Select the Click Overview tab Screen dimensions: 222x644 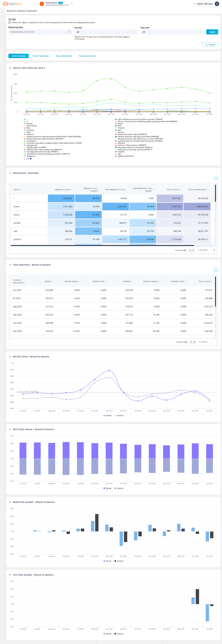click(x=18, y=56)
